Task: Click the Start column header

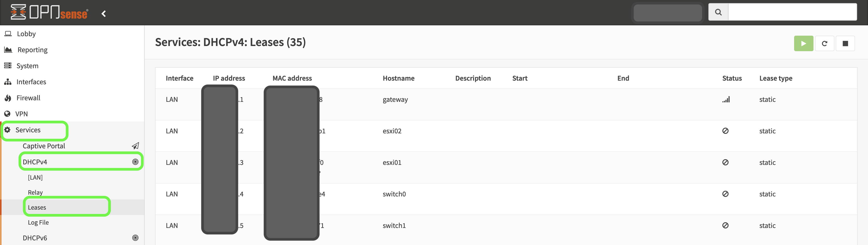Action: [x=520, y=78]
